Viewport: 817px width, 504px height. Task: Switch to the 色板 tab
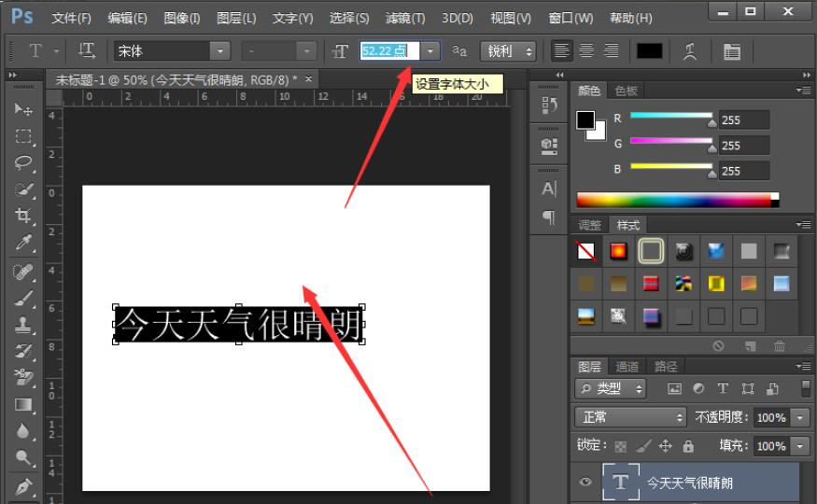pos(626,91)
